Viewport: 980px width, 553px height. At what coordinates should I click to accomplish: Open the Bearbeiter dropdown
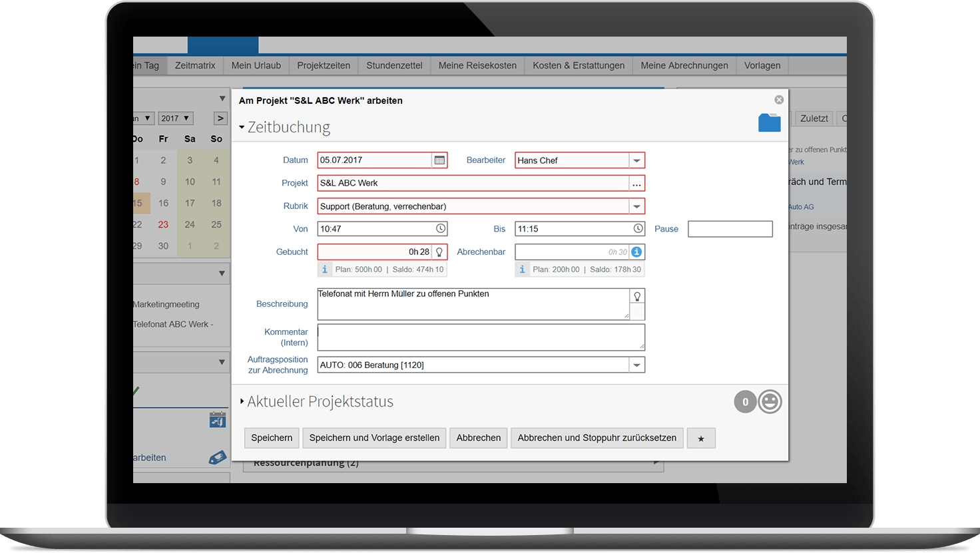(636, 160)
